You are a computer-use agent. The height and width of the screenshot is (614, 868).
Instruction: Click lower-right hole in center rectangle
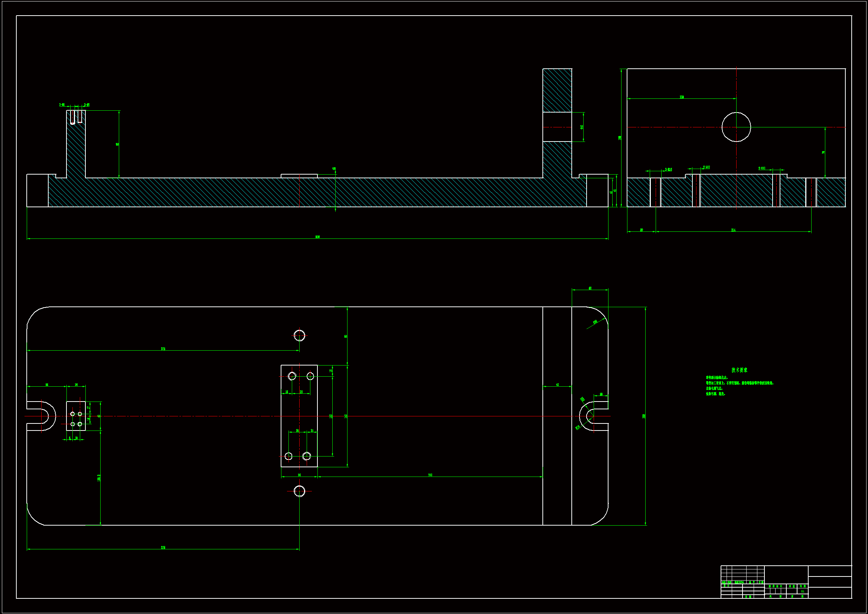tap(307, 456)
